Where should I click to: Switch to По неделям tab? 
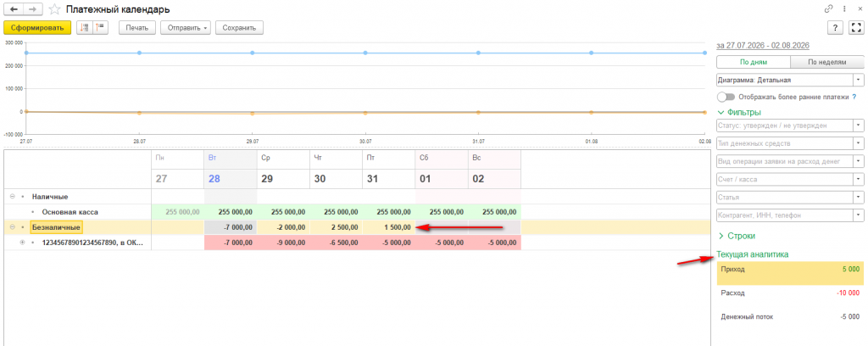pyautogui.click(x=827, y=62)
